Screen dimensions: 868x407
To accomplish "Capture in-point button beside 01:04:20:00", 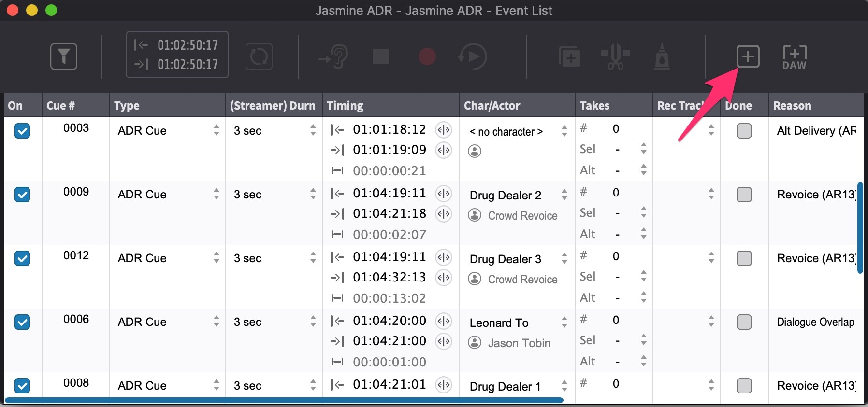I will pos(444,321).
